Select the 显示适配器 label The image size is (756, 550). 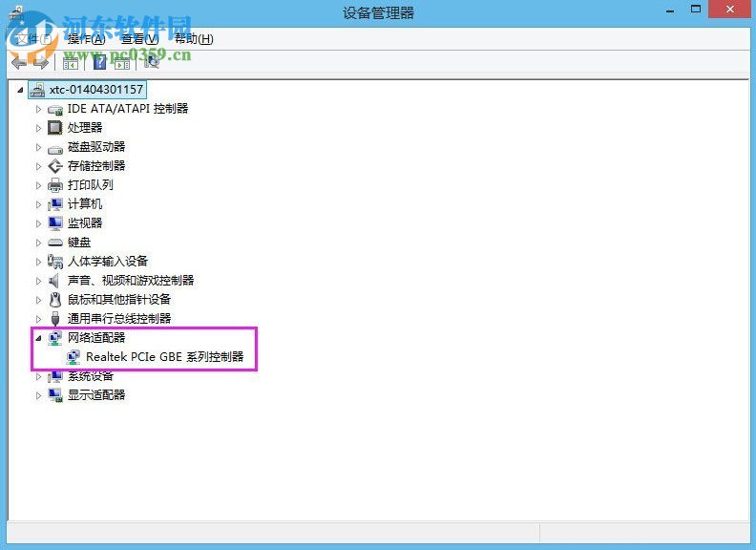(x=96, y=394)
